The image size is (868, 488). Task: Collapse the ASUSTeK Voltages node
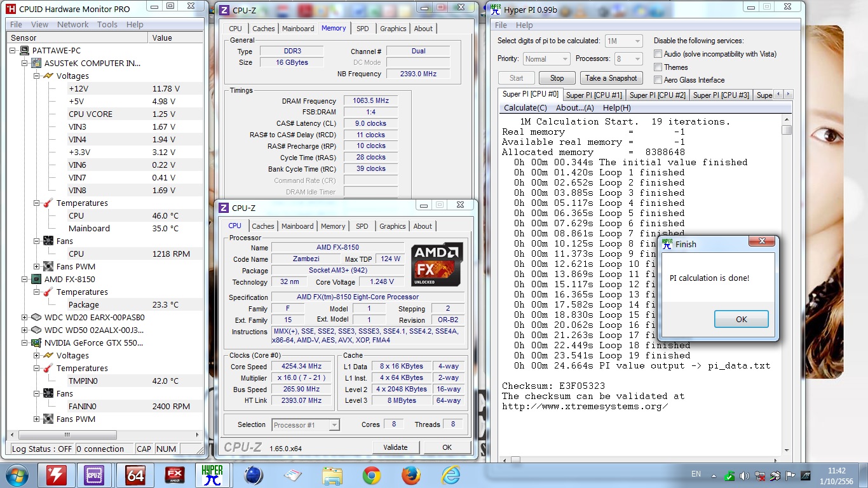tap(37, 76)
